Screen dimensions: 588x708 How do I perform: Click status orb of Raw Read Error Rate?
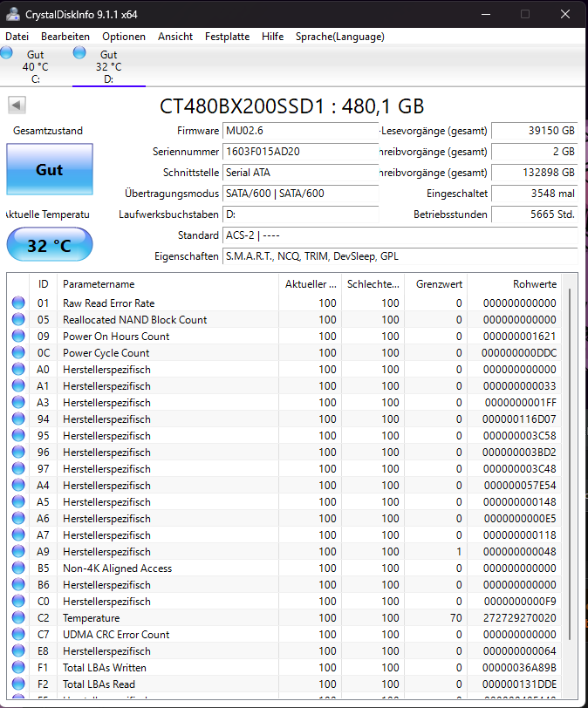[x=18, y=303]
